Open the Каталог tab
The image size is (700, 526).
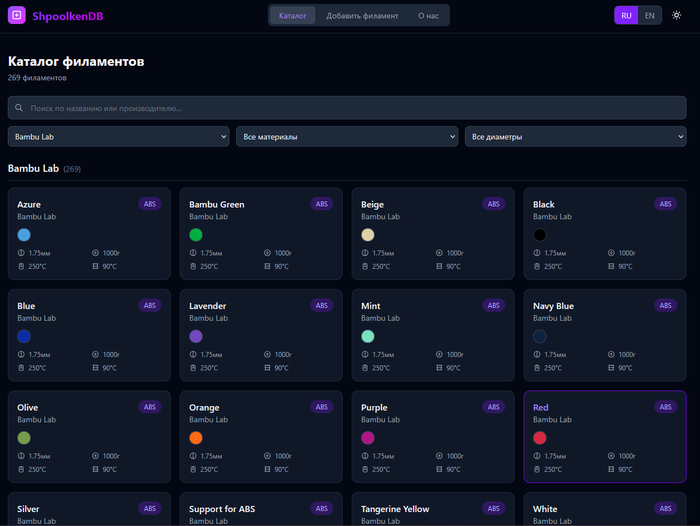292,16
